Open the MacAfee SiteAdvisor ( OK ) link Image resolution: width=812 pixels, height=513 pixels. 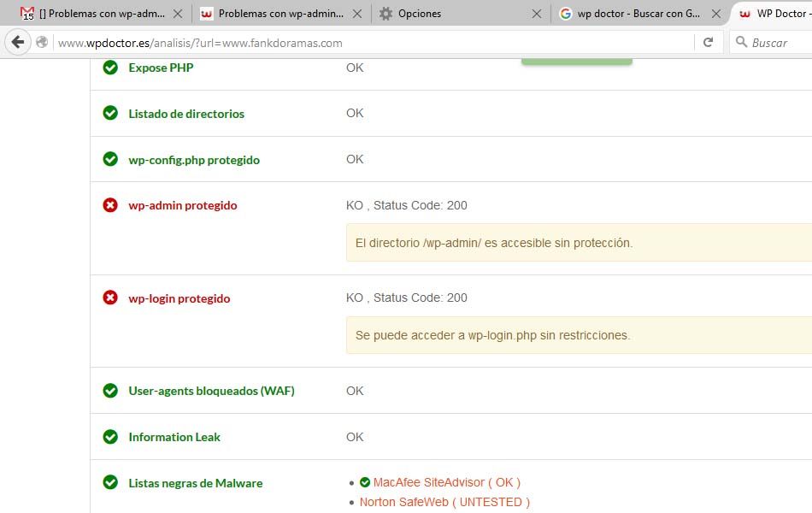pyautogui.click(x=447, y=482)
